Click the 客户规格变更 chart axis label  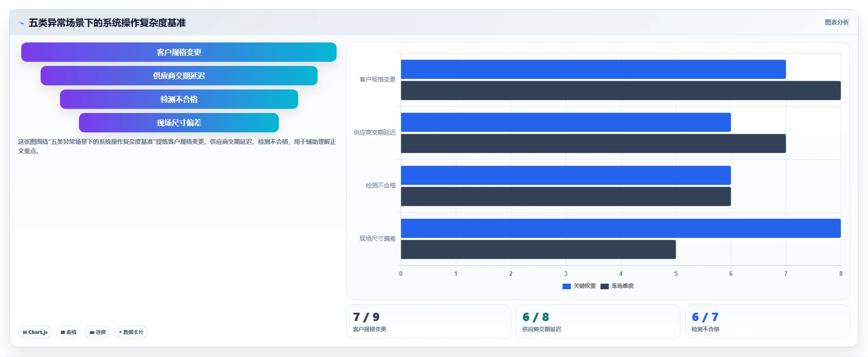378,79
